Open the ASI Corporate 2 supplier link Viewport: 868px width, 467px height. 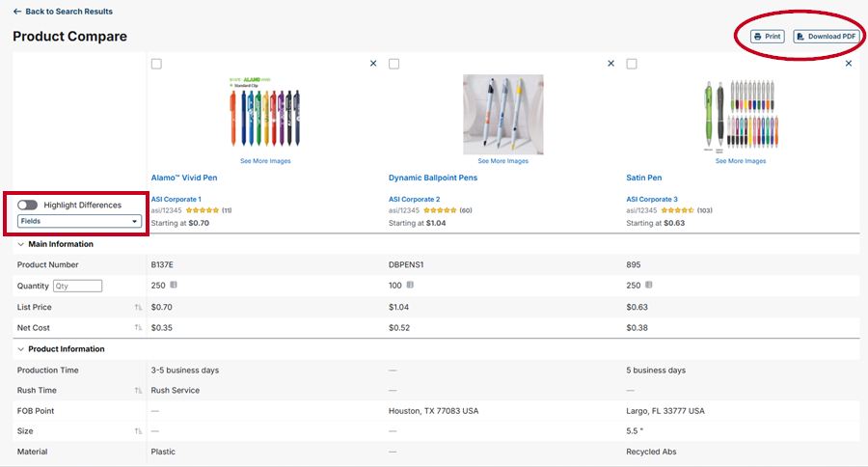(414, 199)
